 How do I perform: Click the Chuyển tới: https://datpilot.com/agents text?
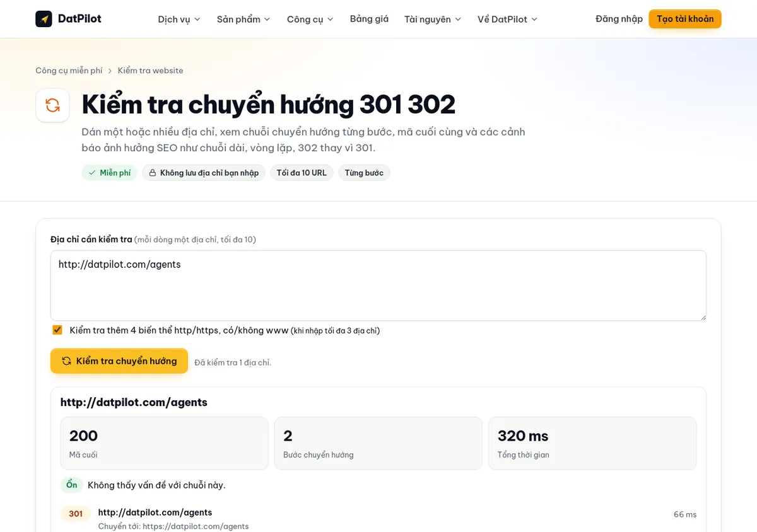(x=173, y=526)
